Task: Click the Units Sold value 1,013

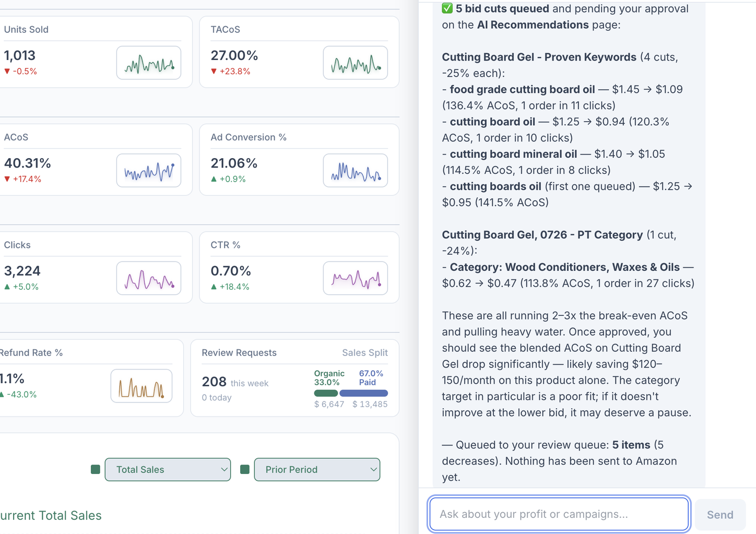Action: pyautogui.click(x=20, y=55)
